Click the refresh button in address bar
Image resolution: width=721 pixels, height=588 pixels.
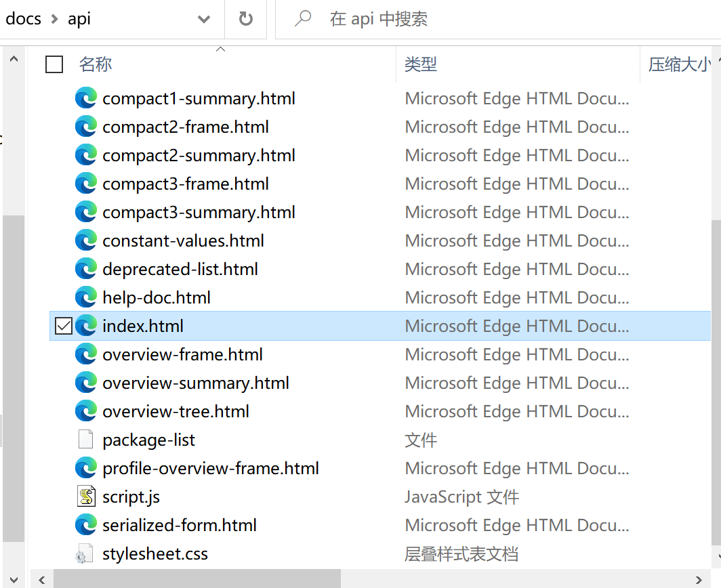tap(245, 19)
